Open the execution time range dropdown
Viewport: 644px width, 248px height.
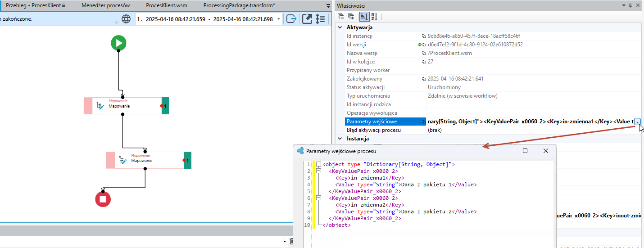(279, 19)
